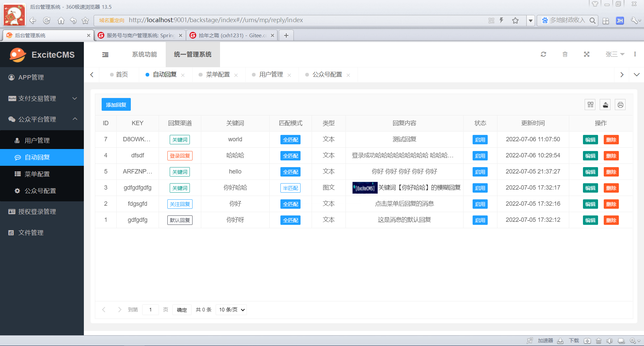Click the 半匹配 tag in row 3
Image resolution: width=644 pixels, height=346 pixels.
click(x=290, y=188)
